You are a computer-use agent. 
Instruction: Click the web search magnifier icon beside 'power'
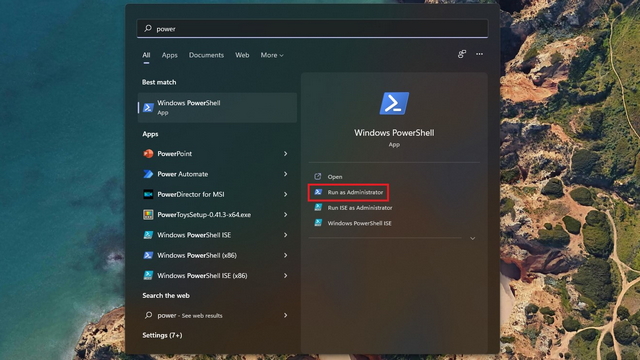[x=149, y=315]
